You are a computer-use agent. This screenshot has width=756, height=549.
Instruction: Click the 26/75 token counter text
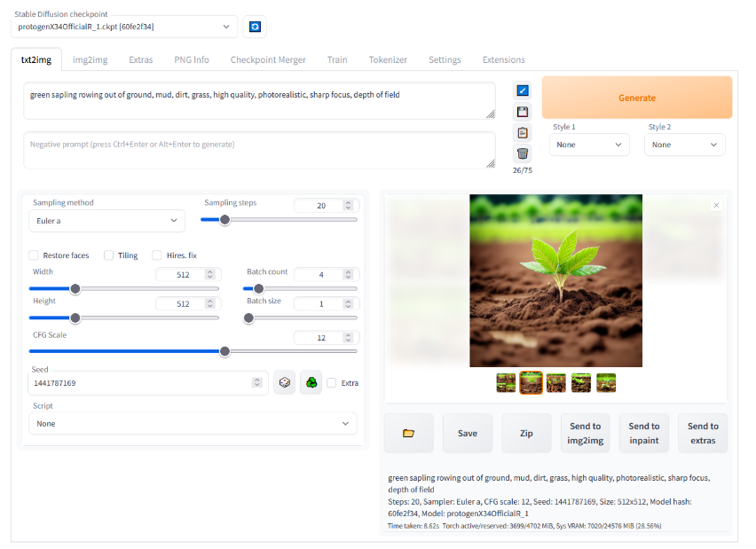(522, 170)
